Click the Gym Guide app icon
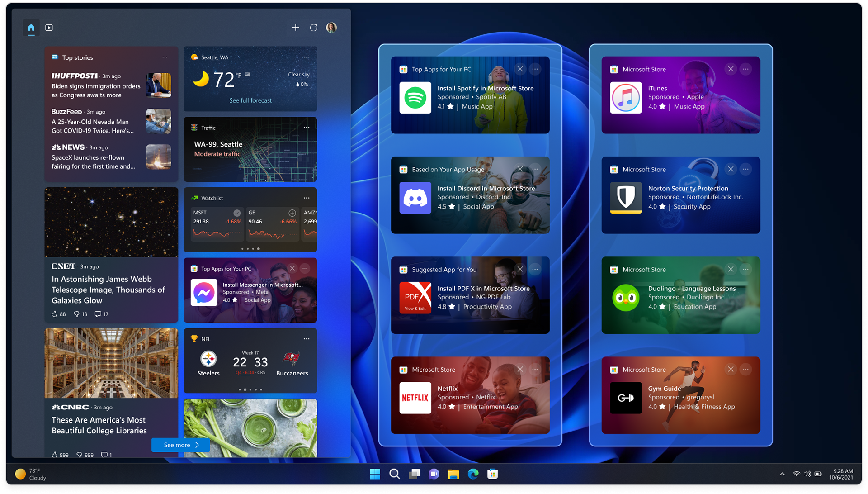 point(626,398)
